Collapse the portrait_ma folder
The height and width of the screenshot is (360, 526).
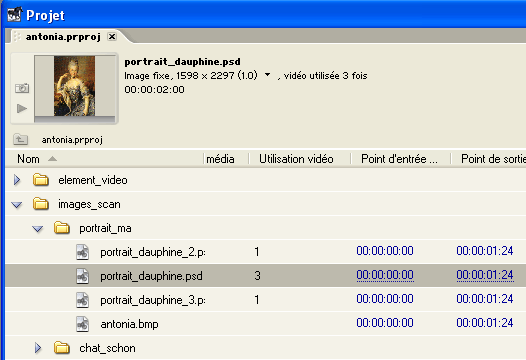tap(38, 228)
